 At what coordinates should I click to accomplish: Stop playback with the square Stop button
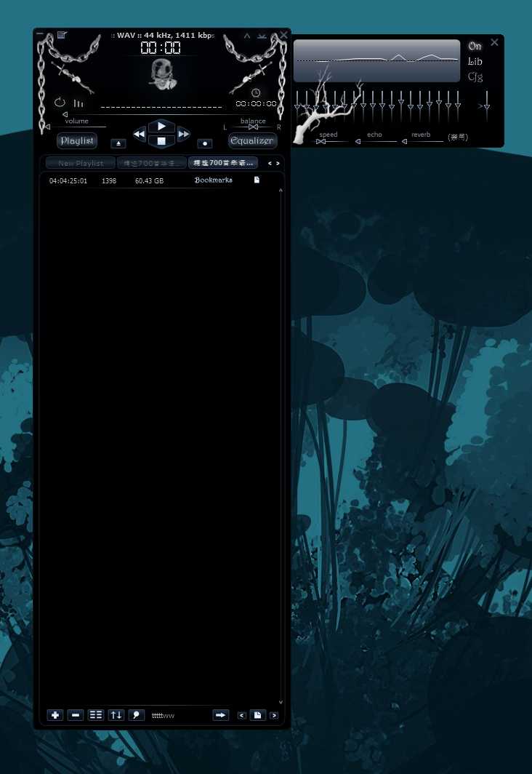coord(161,141)
